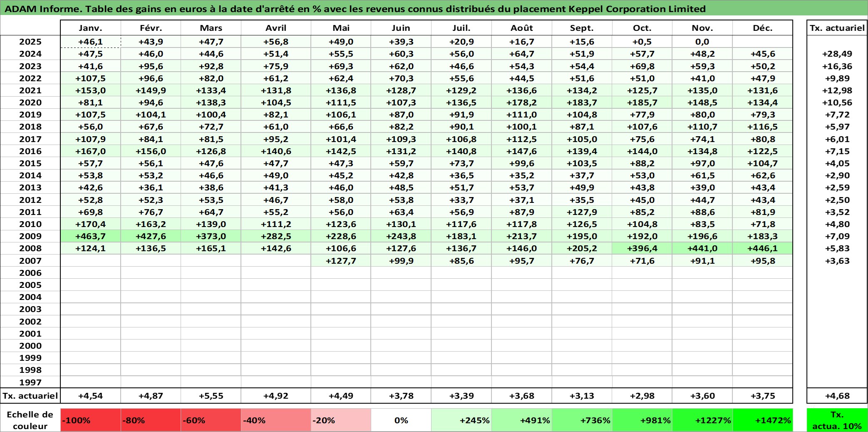Viewport: 868px width, 432px height.
Task: Select the Oct. column header
Action: click(x=642, y=28)
